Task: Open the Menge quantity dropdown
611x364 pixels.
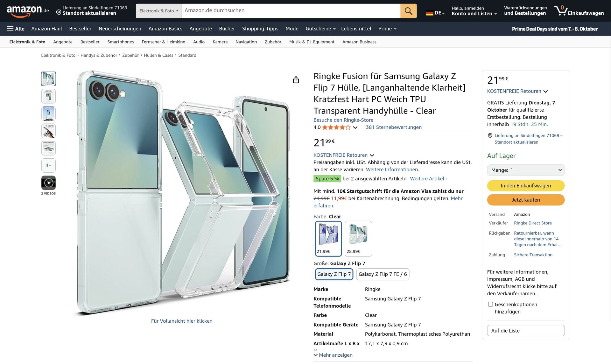Action: pos(526,170)
